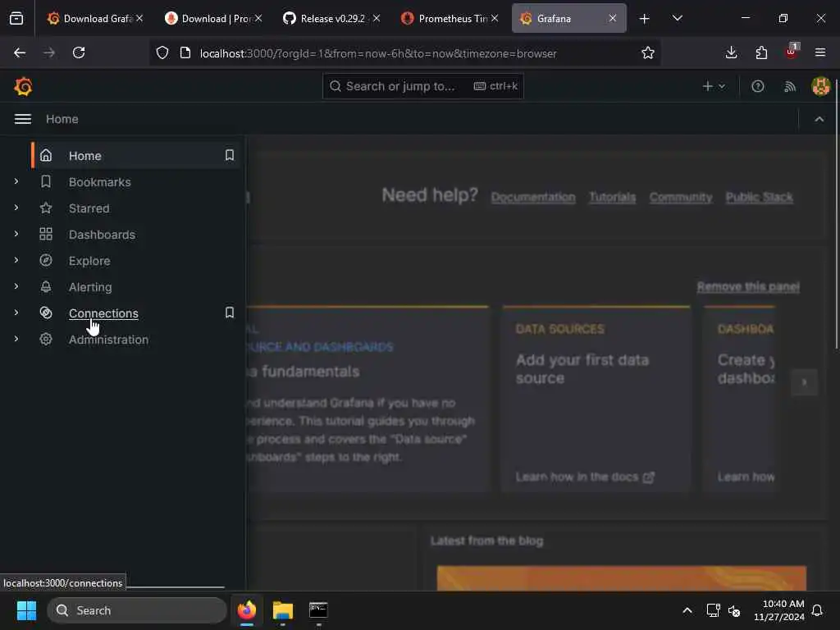Open the plus New dropdown in header
This screenshot has width=840, height=630.
click(714, 86)
